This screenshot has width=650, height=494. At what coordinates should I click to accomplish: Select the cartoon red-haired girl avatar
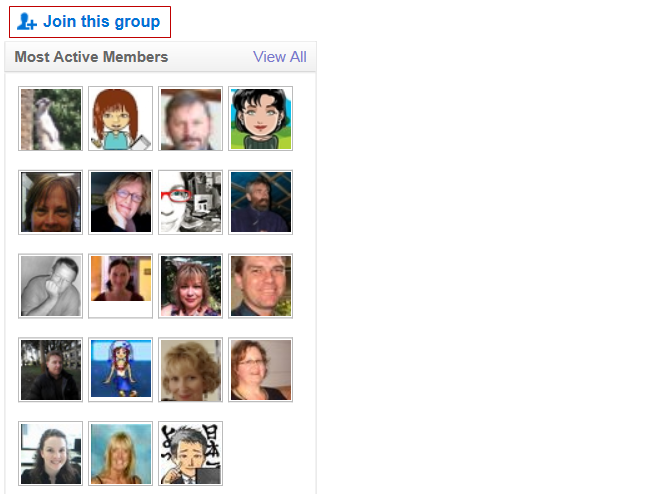click(121, 119)
